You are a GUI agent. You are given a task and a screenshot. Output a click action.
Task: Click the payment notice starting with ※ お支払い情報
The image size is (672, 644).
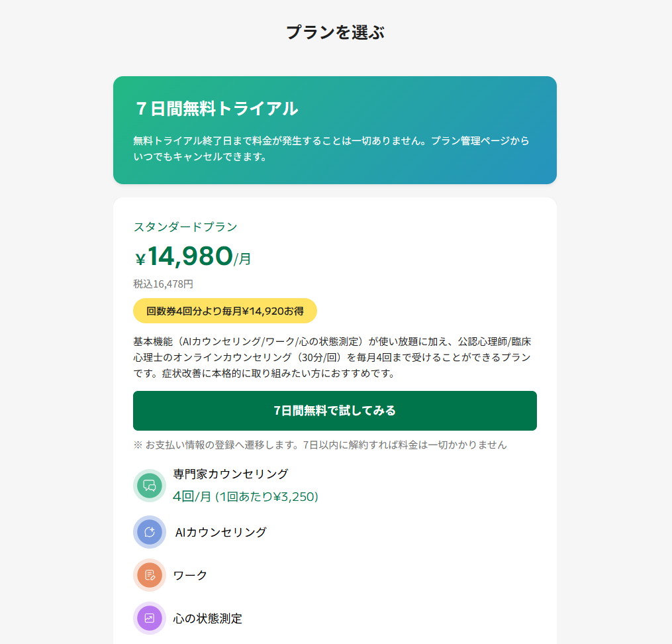(x=320, y=445)
